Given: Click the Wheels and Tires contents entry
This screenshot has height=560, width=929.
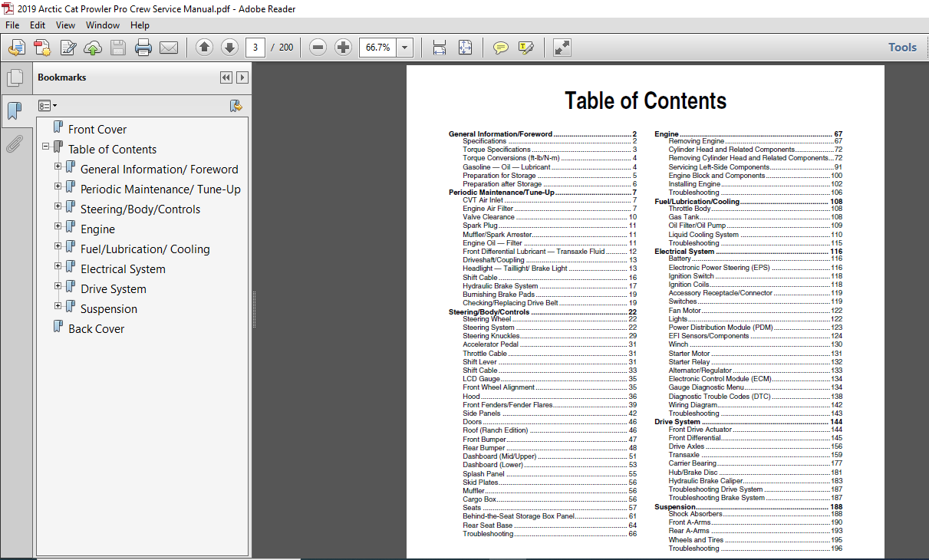Looking at the screenshot, I should (755, 540).
